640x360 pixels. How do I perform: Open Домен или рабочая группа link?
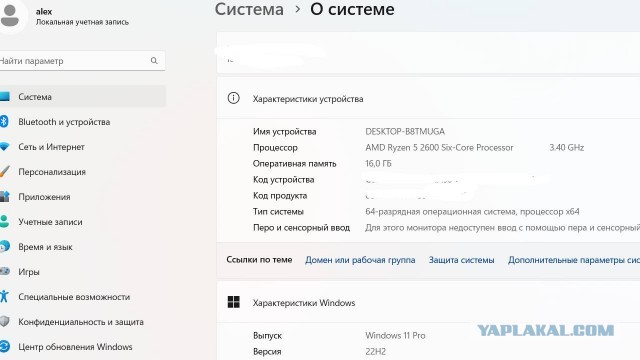360,260
